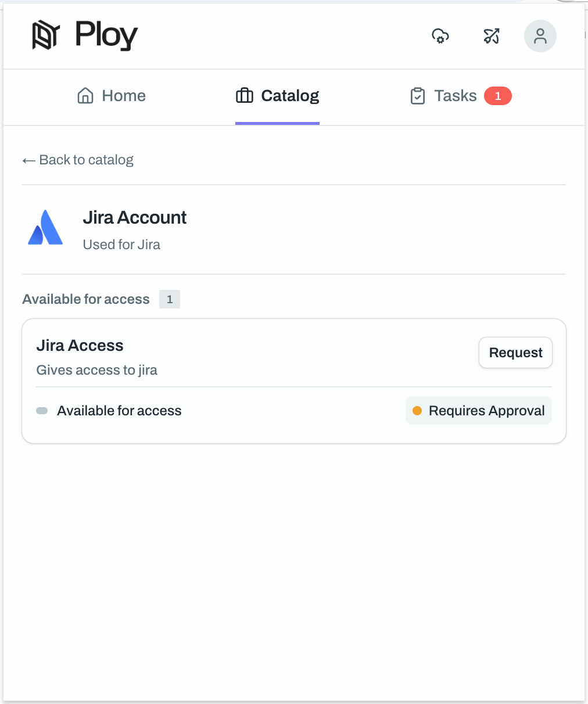Image resolution: width=588 pixels, height=704 pixels.
Task: Toggle the status pill next to 'Available for access'
Action: click(41, 410)
